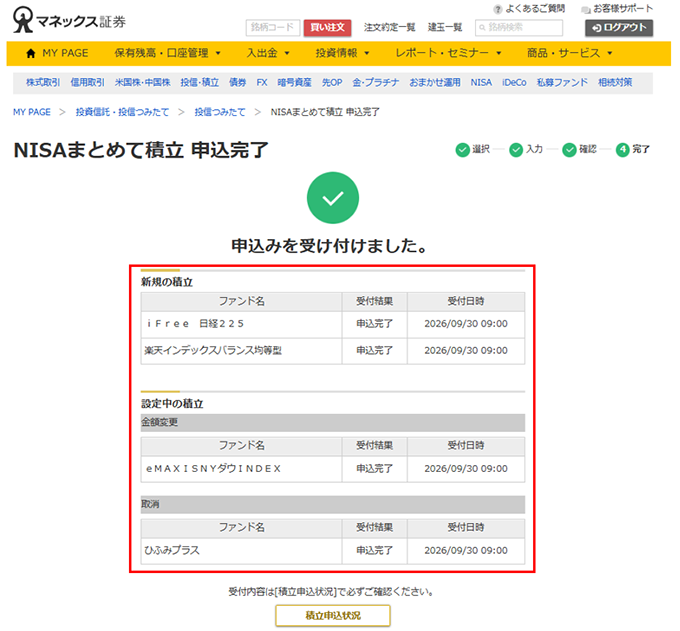Click the 銘柄コード input field
The height and width of the screenshot is (631, 680).
tap(273, 28)
